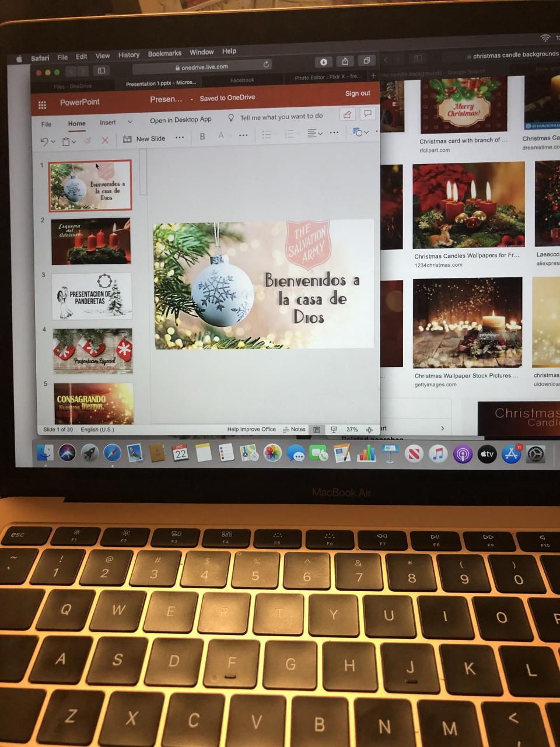This screenshot has width=560, height=747.
Task: Click the Share icon in PowerPoint
Action: 347,114
